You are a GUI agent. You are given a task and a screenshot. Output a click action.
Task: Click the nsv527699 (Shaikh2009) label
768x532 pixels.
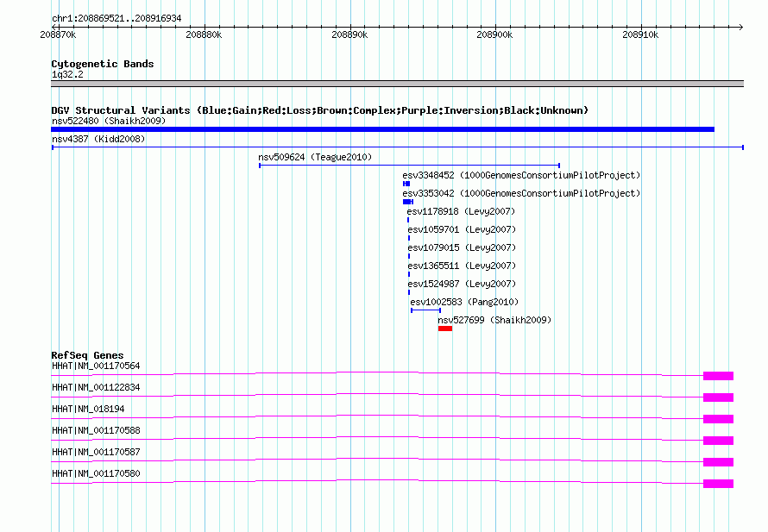pos(494,320)
